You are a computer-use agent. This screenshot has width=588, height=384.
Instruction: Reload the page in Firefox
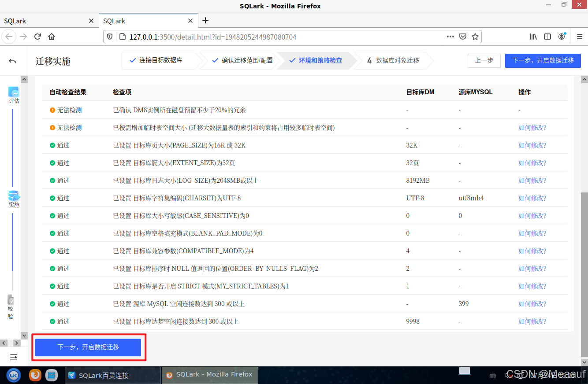click(x=38, y=37)
